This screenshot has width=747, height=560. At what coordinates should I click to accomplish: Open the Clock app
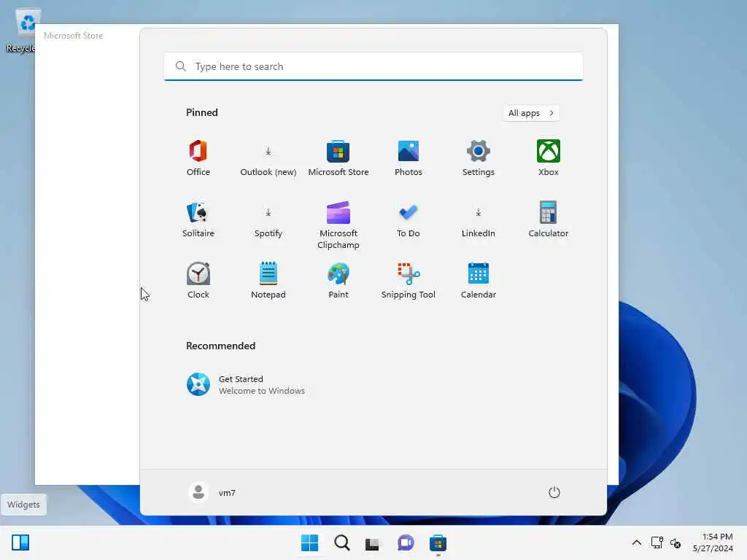198,281
